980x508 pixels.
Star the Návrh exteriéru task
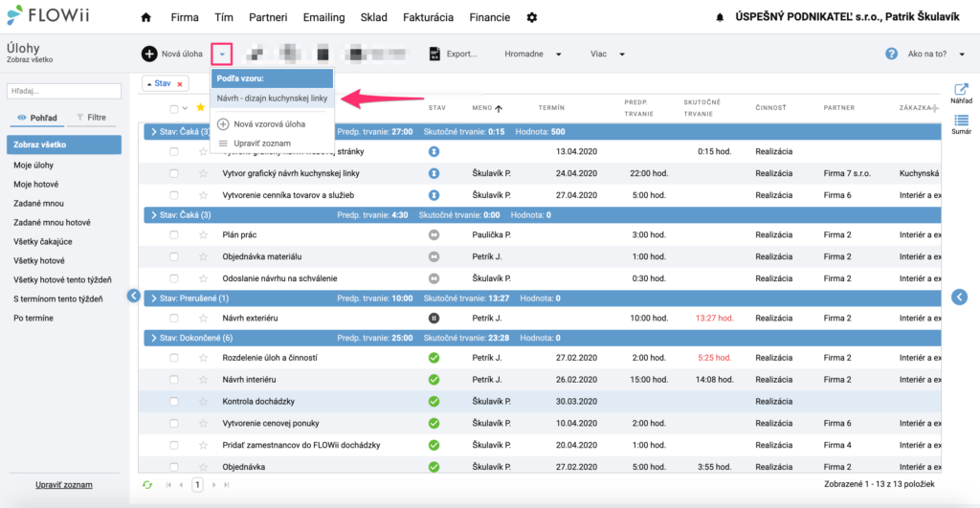pos(203,318)
